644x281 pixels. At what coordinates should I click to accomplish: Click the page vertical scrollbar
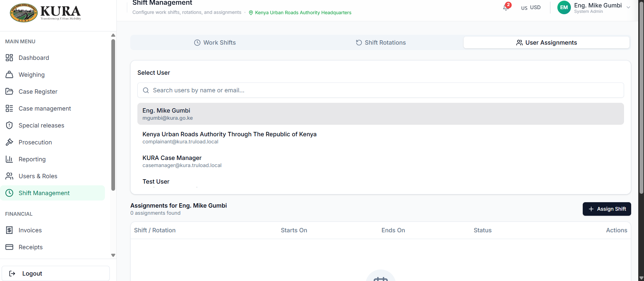click(x=641, y=98)
